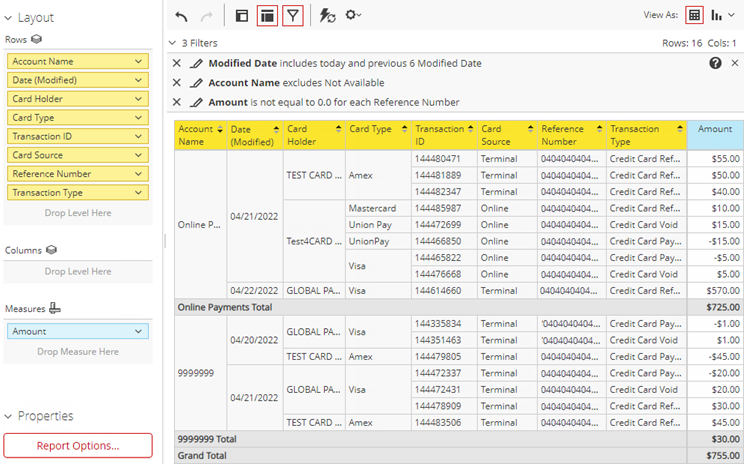Open the Amount measure dropdown
The width and height of the screenshot is (744, 464).
tap(137, 331)
